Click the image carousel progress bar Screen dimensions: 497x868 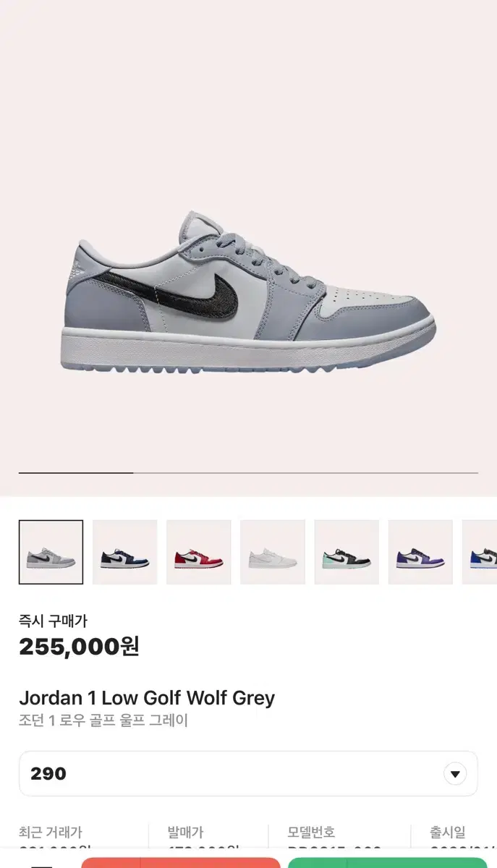[x=248, y=472]
